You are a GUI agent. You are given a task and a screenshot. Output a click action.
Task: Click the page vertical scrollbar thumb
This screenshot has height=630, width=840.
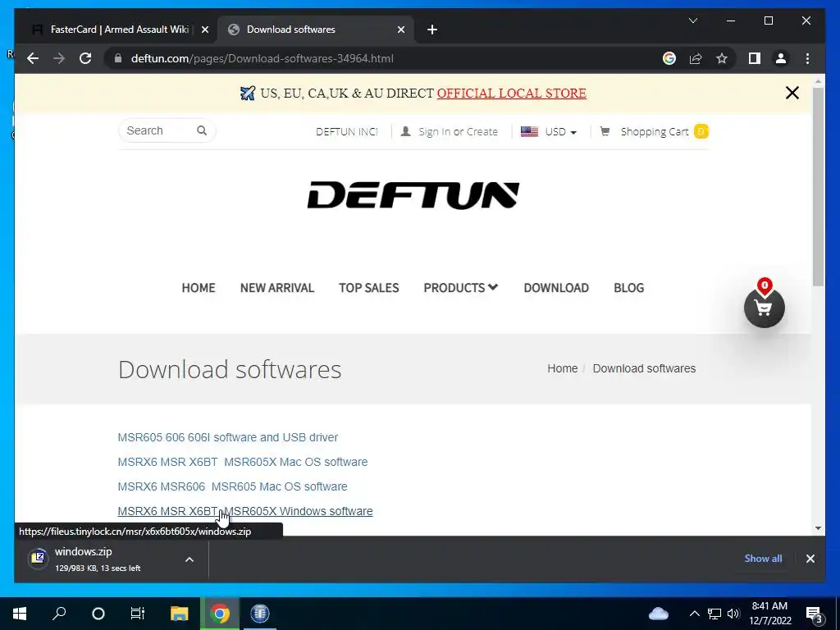pos(818,188)
